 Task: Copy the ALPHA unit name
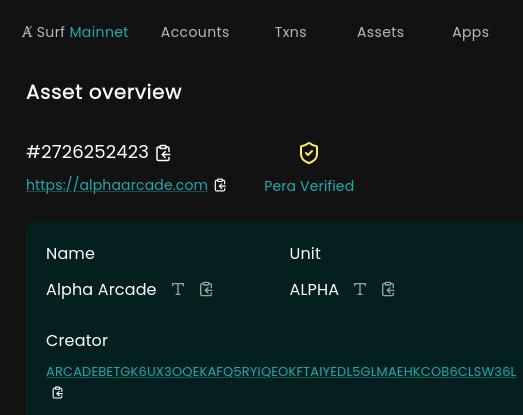[x=388, y=289]
